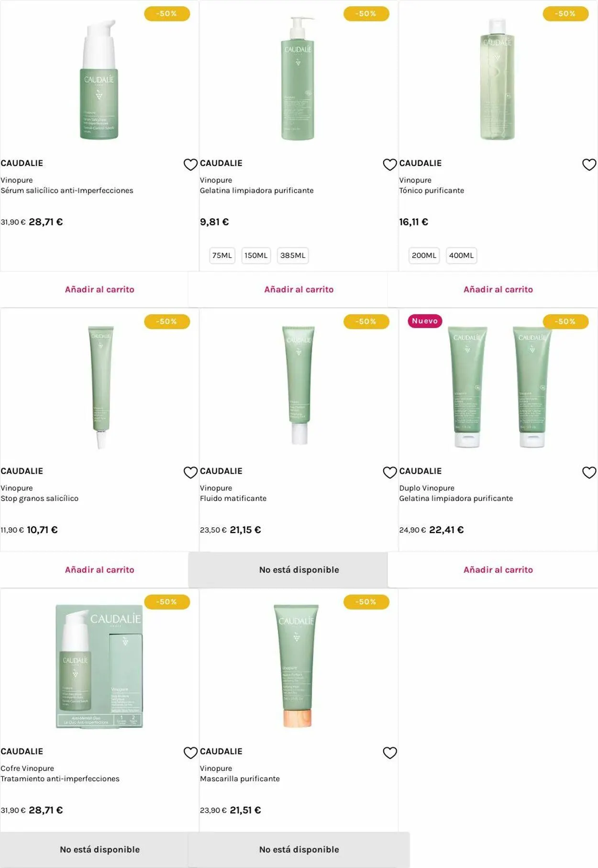
Task: Toggle wishlist heart for Fluido matificante
Action: (390, 472)
